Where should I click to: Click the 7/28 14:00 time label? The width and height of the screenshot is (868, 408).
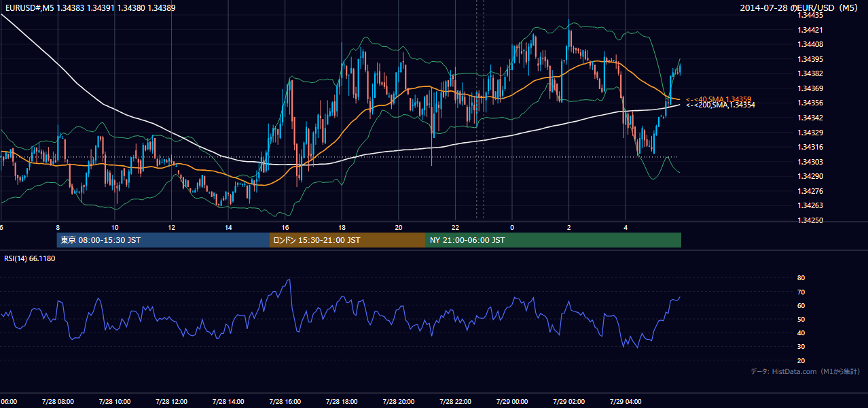click(228, 402)
